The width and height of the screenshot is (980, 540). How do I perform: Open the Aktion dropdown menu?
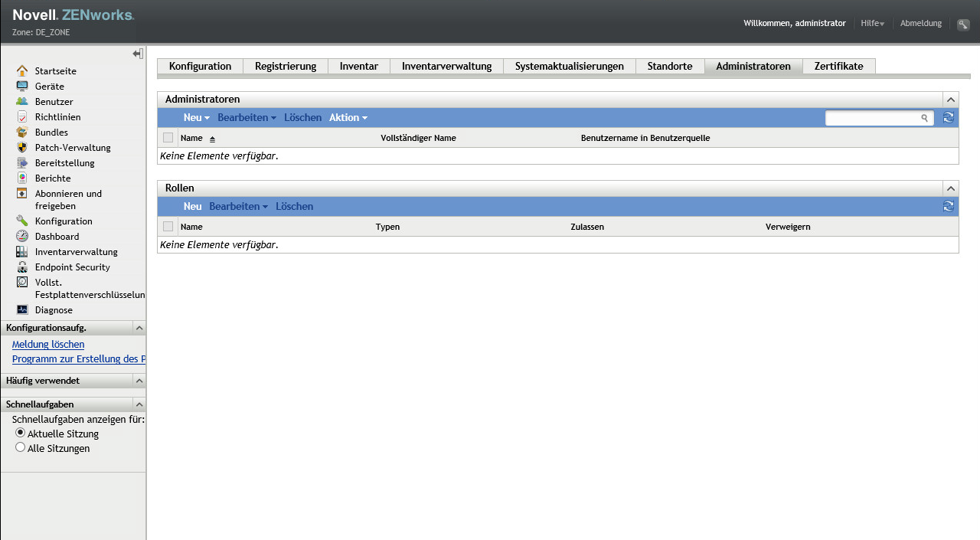[348, 117]
